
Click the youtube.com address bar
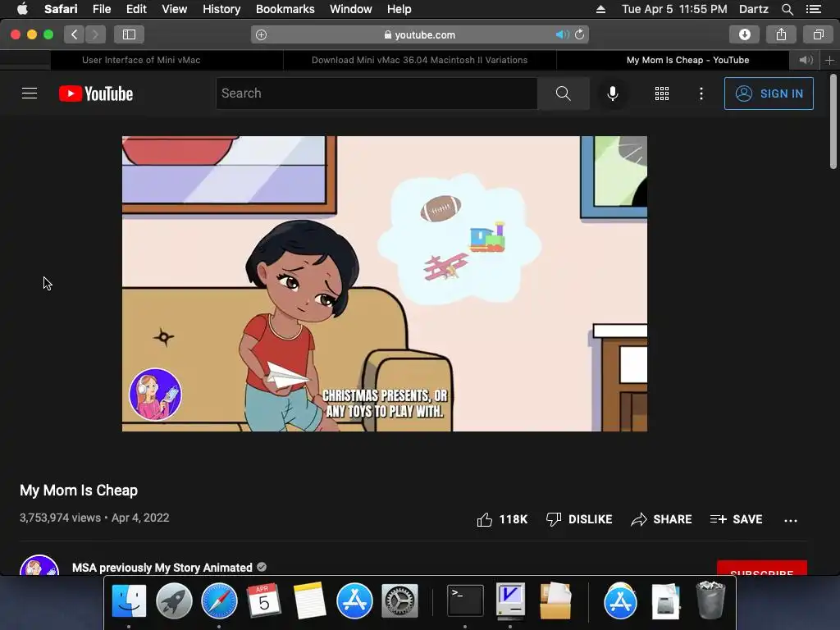click(x=419, y=34)
